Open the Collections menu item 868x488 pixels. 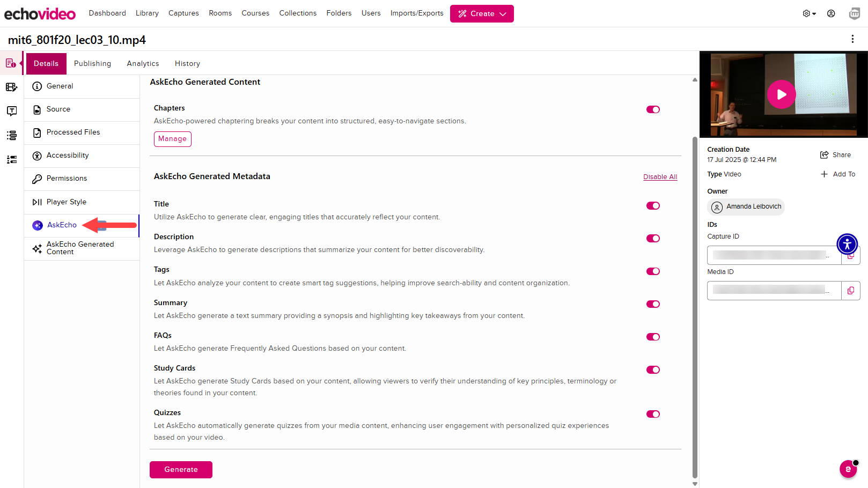coord(298,13)
